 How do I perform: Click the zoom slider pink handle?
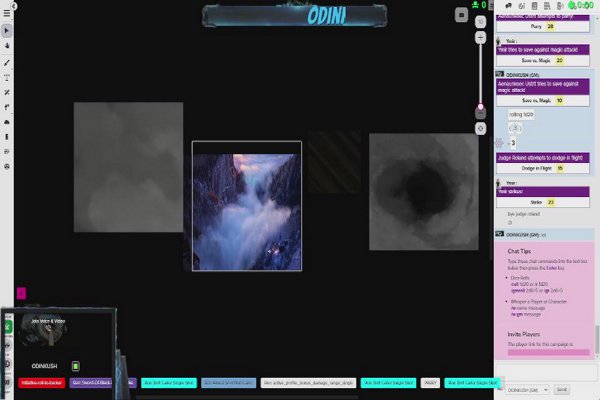481,106
